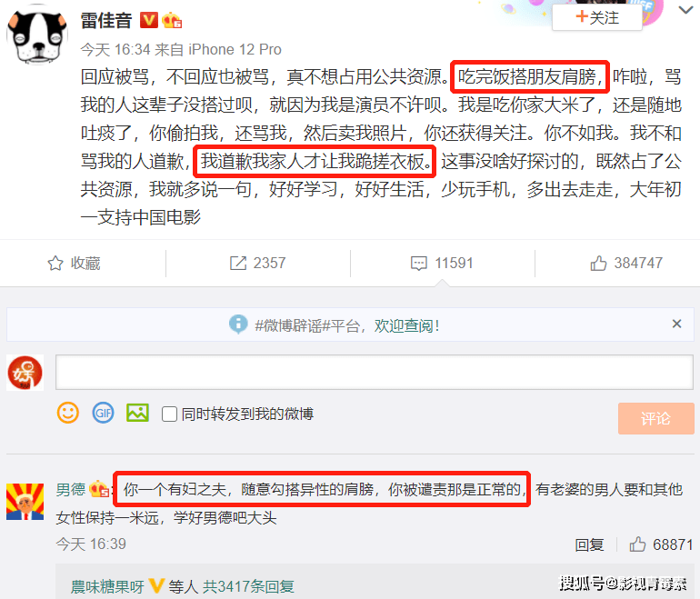Open the 欢迎查阅 link in banner
The height and width of the screenshot is (599, 700).
(406, 325)
